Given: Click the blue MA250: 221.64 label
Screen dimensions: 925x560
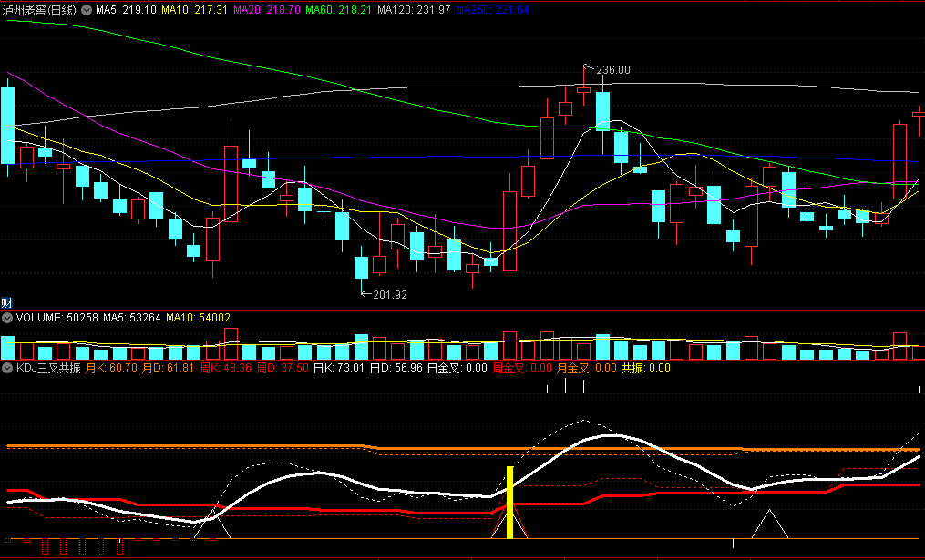Looking at the screenshot, I should pos(492,10).
